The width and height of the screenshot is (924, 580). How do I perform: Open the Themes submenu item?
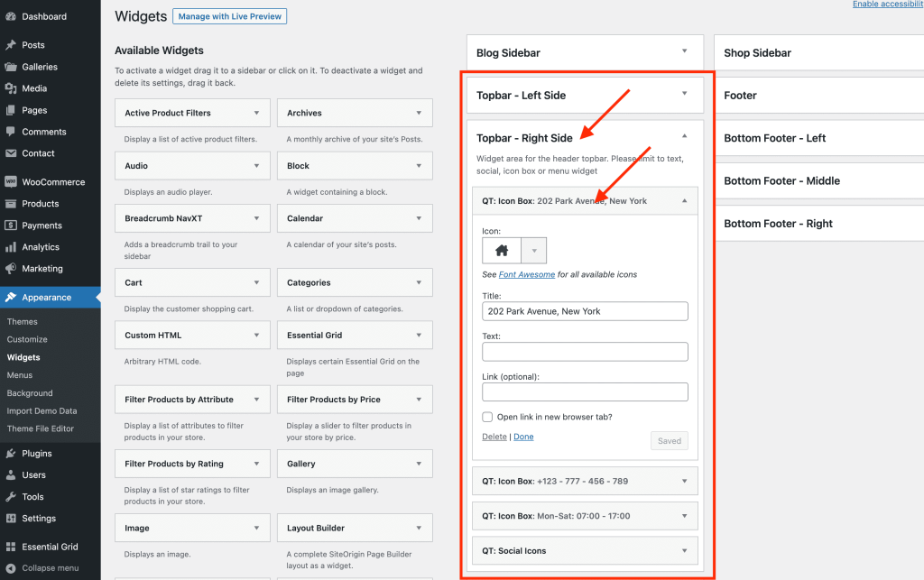[x=23, y=321]
